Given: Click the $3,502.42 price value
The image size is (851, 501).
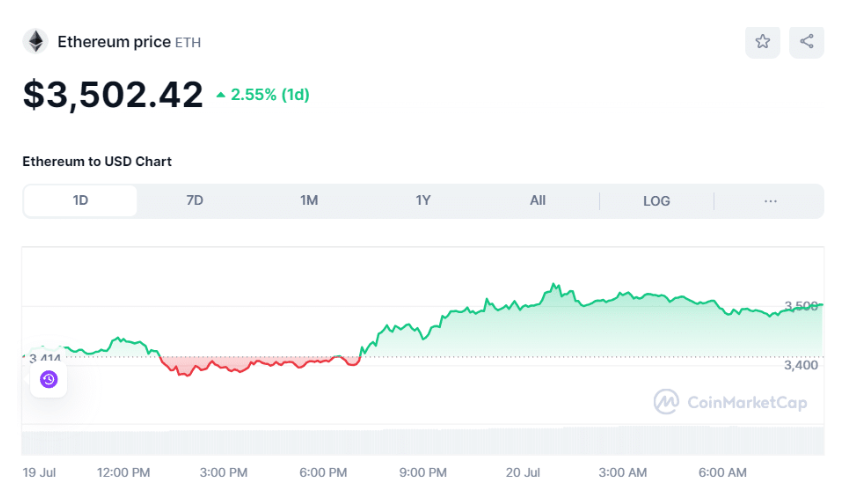Looking at the screenshot, I should point(113,94).
